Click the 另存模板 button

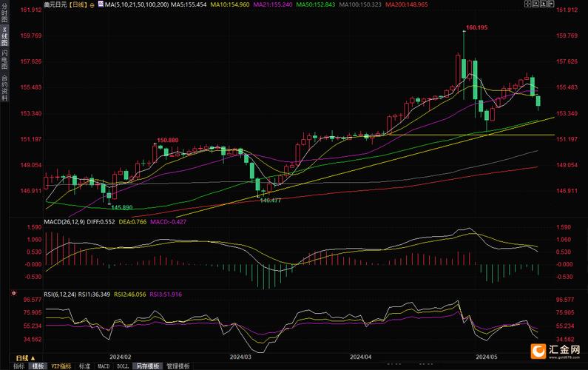(x=148, y=366)
